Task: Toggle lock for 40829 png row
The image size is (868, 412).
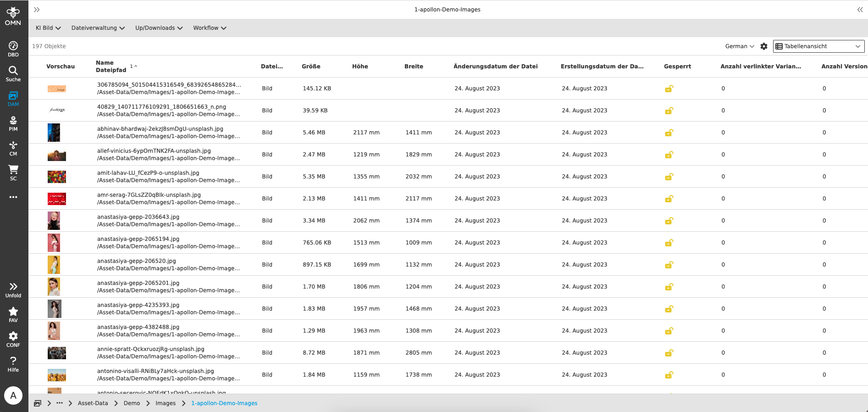Action: tap(669, 111)
